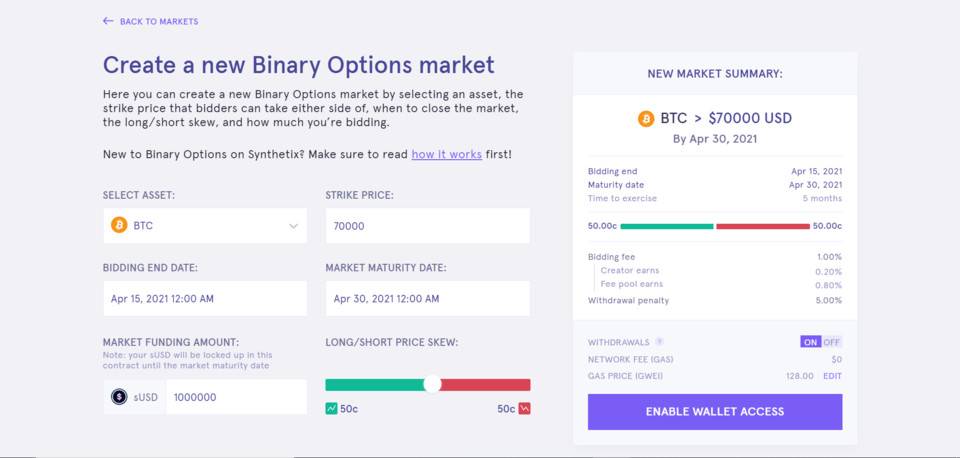Click the Bitcoin icon in market summary
960x458 pixels.
[646, 118]
